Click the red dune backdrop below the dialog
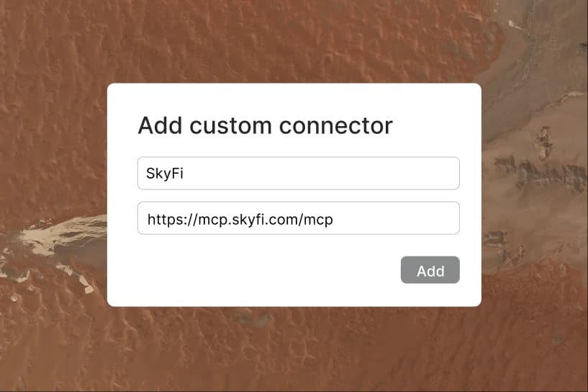 [x=292, y=349]
